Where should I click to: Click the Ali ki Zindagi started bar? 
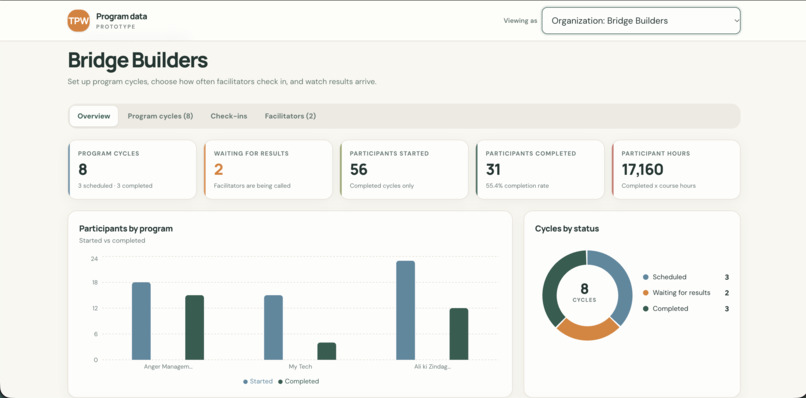[x=406, y=311]
